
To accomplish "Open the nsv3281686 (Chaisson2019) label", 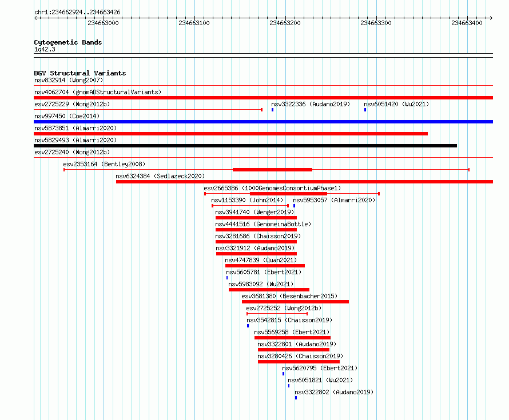I will [258, 236].
